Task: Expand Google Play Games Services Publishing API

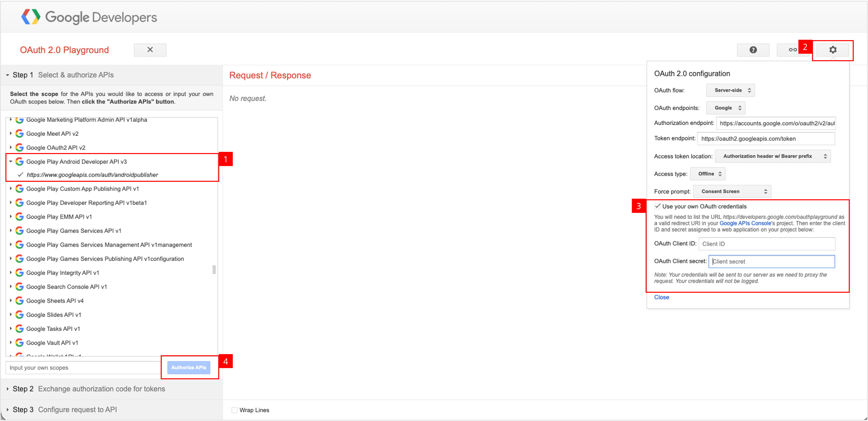Action: click(x=11, y=259)
